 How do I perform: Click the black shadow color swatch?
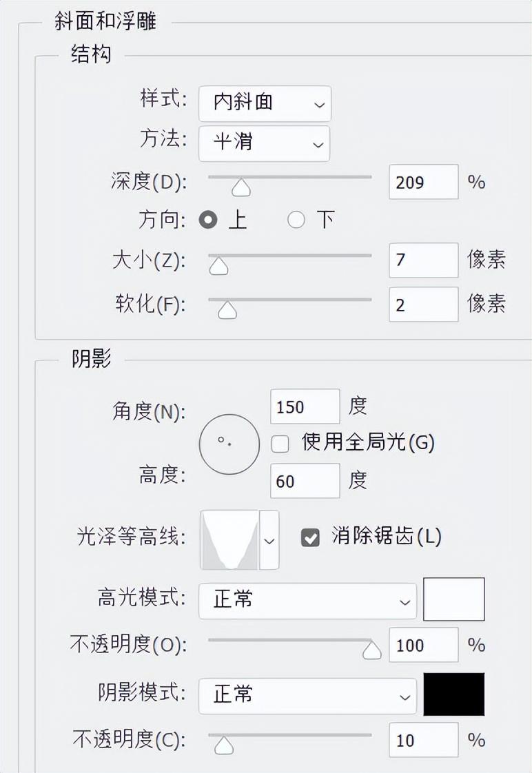pos(453,694)
